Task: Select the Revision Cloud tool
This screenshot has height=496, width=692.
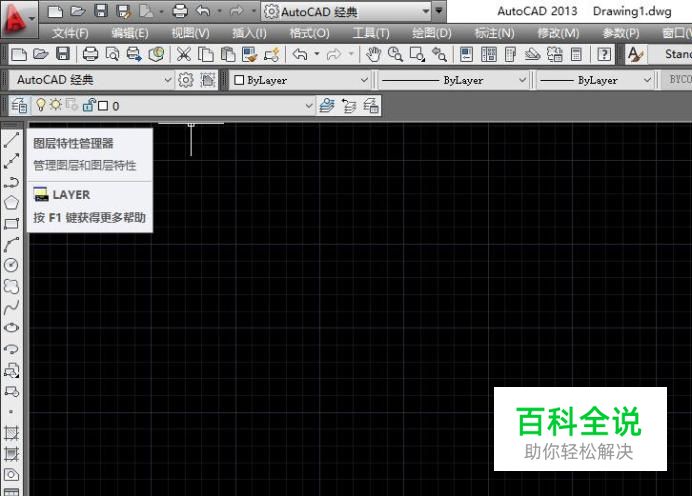Action: tap(11, 286)
